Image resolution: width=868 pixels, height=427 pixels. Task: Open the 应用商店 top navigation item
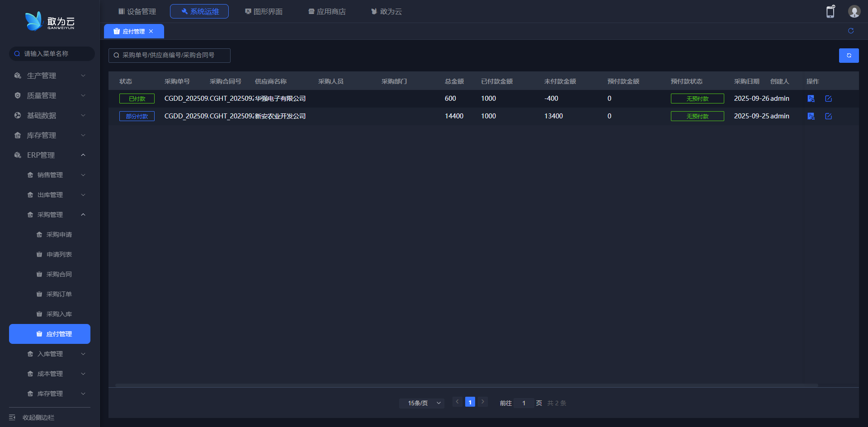point(327,11)
